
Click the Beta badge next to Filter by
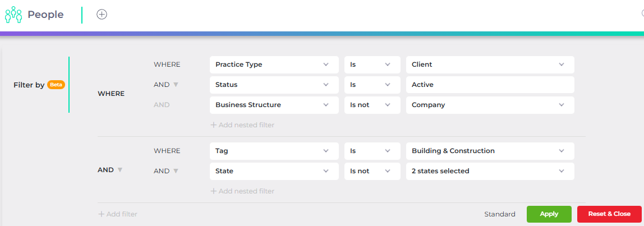[56, 85]
